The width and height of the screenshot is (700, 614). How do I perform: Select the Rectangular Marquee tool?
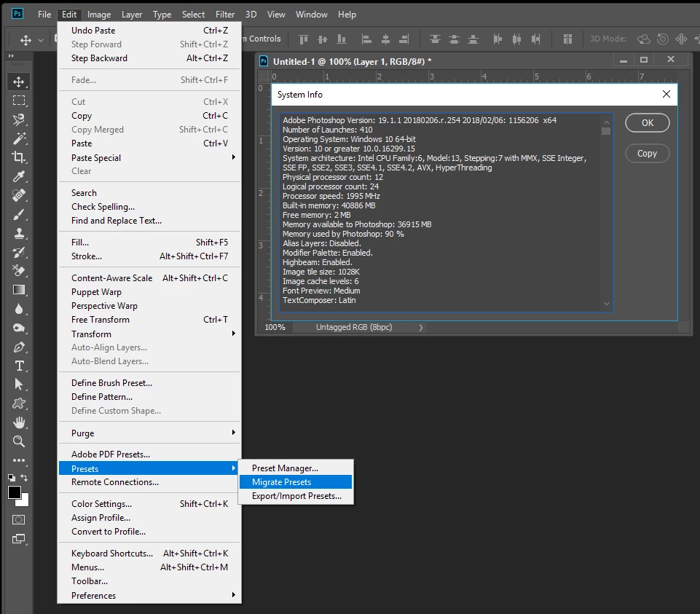(19, 101)
